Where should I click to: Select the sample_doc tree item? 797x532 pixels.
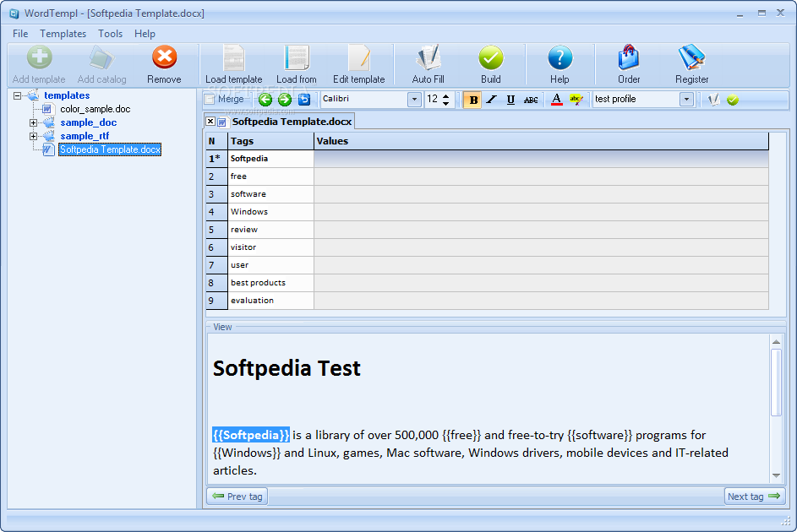click(89, 122)
